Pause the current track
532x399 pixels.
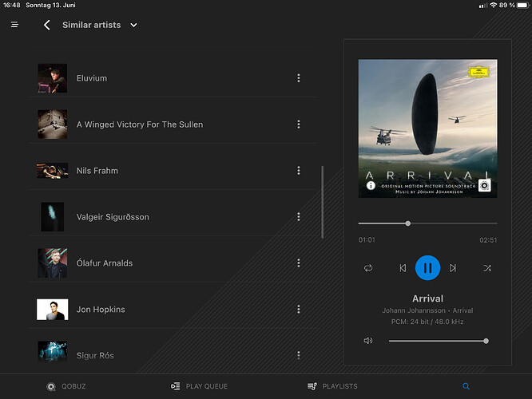coord(427,268)
